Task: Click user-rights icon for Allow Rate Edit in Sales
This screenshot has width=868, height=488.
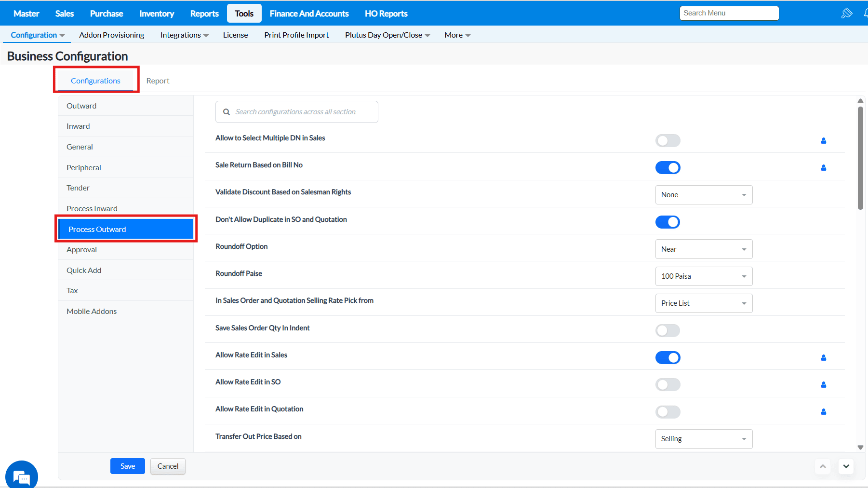Action: coord(824,358)
